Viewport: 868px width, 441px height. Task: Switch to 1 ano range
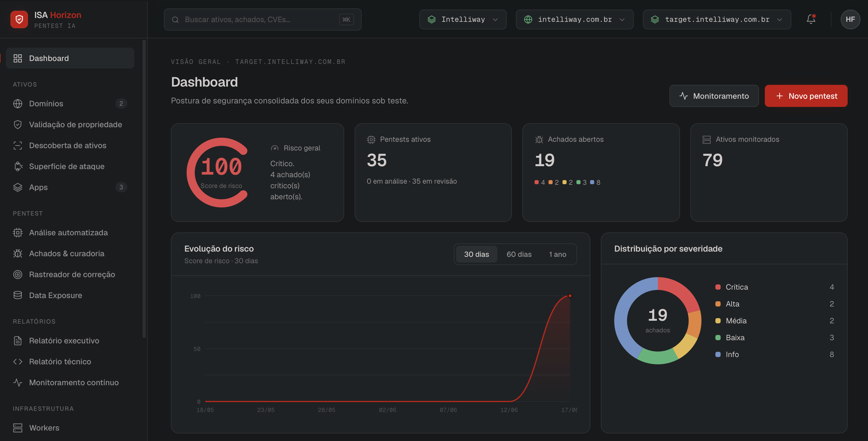pos(557,254)
